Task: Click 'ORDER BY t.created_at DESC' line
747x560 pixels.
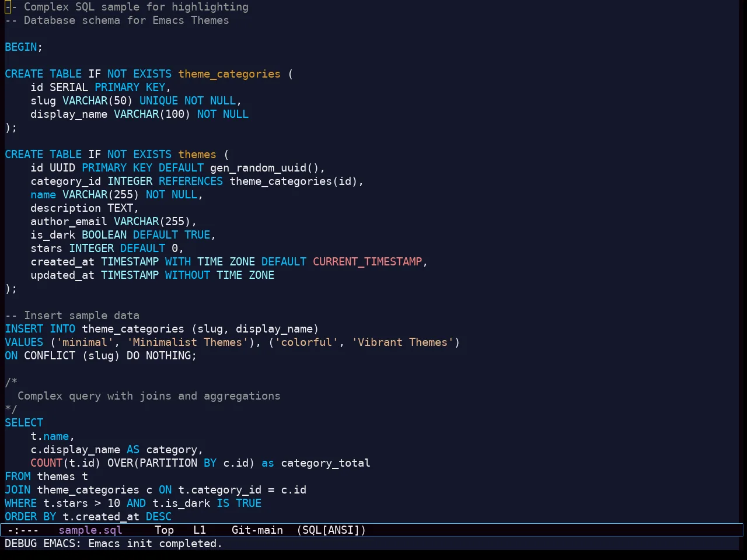Action: pos(88,517)
